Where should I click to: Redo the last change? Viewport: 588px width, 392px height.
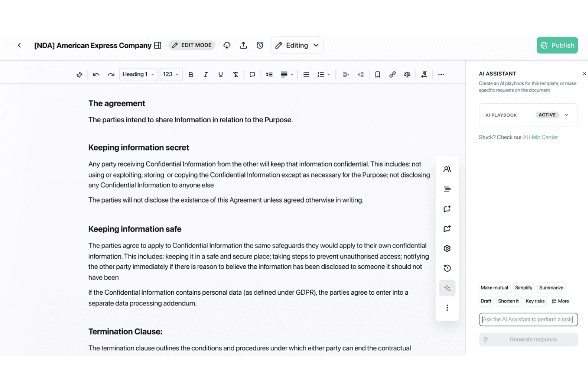pyautogui.click(x=111, y=74)
